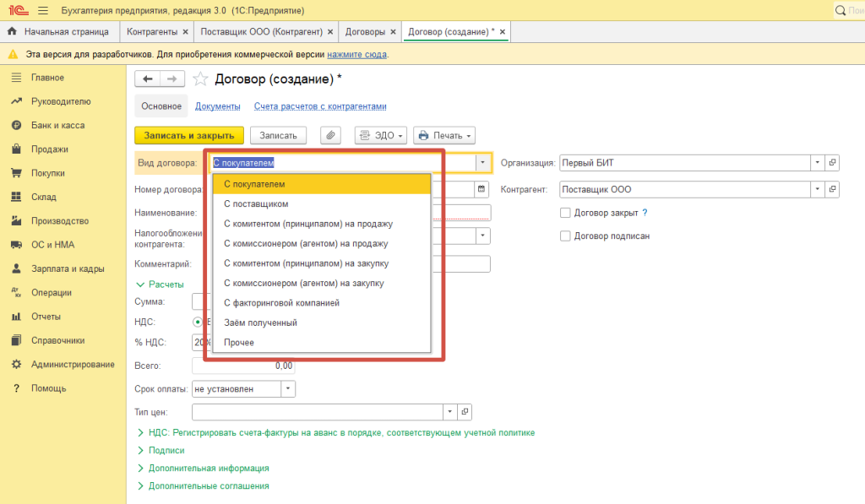The height and width of the screenshot is (504, 865).
Task: Click the calendar icon beside the date field
Action: tap(481, 189)
